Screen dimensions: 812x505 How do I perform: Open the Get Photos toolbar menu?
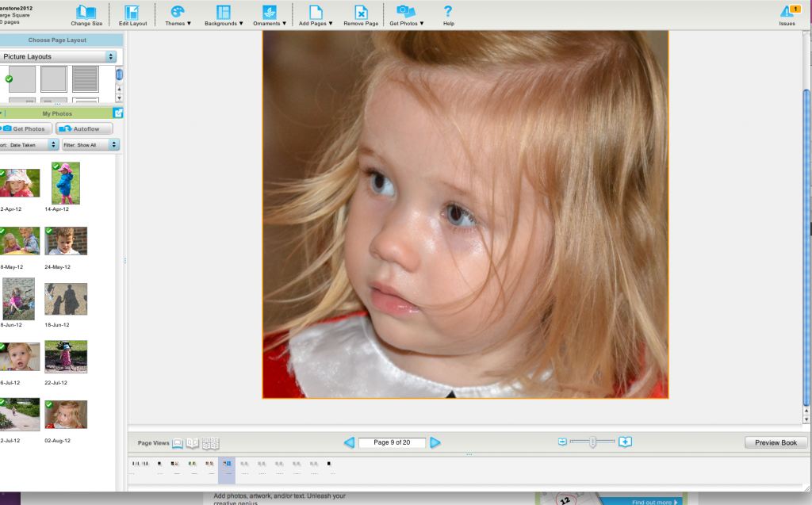click(x=407, y=15)
